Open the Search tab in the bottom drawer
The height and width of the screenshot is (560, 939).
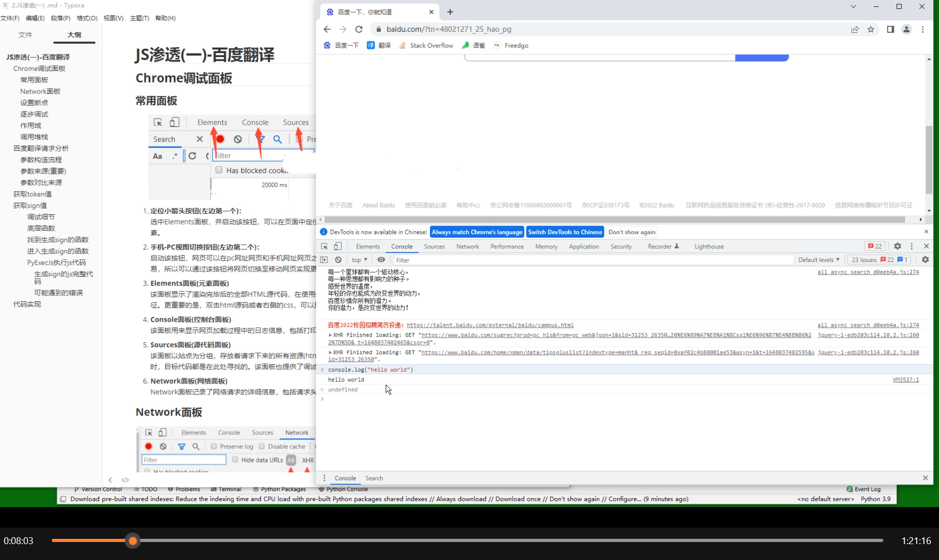coord(374,478)
